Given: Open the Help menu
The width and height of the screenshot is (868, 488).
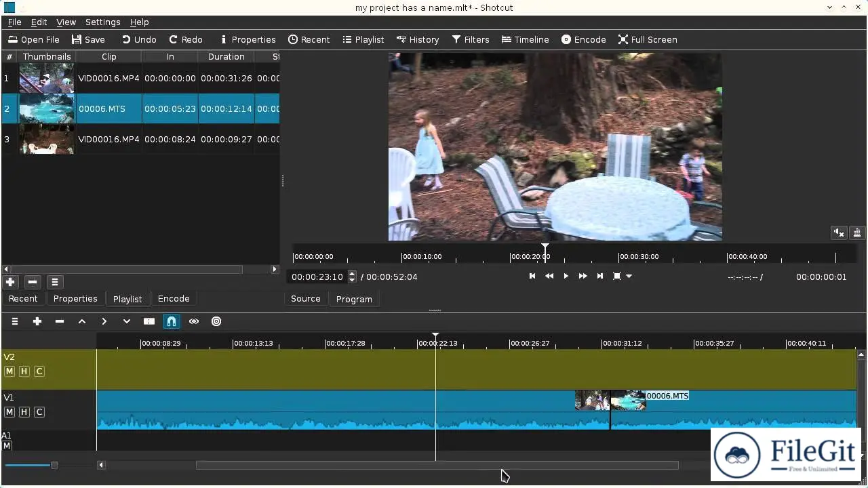Looking at the screenshot, I should point(139,22).
